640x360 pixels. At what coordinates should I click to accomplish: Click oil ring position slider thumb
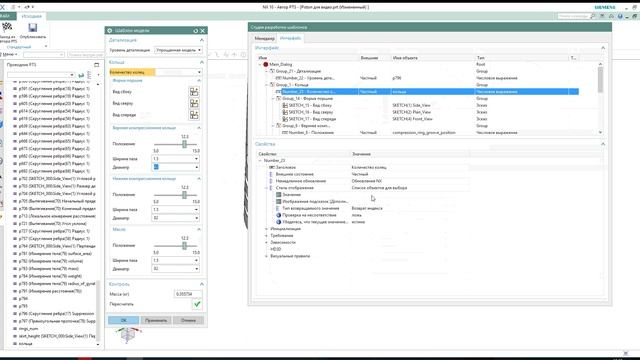click(184, 246)
